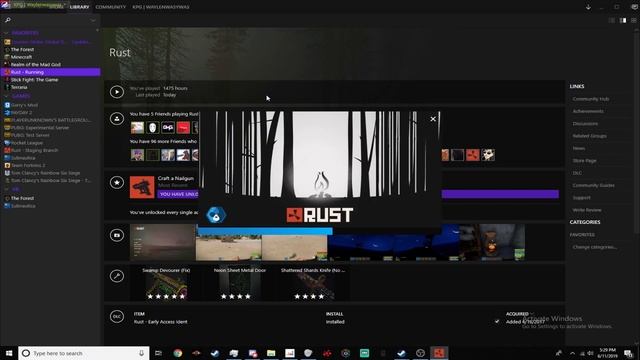Click the volume icon in system tray
This screenshot has height=360, width=640.
[590, 353]
